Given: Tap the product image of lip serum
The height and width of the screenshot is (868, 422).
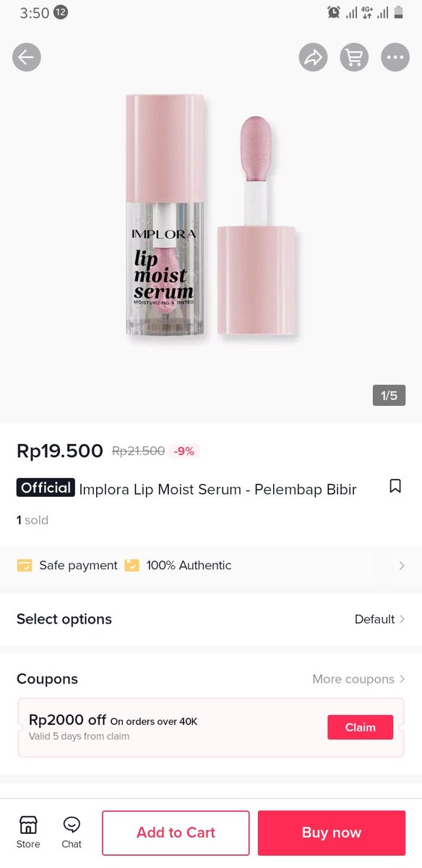Looking at the screenshot, I should pos(211,217).
